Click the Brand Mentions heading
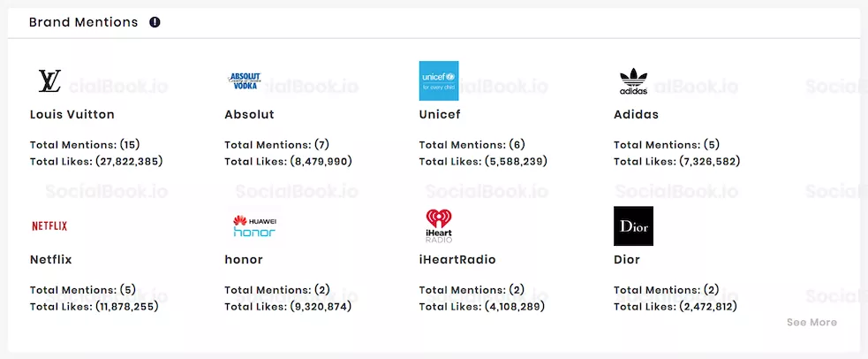The height and width of the screenshot is (359, 868). [84, 22]
